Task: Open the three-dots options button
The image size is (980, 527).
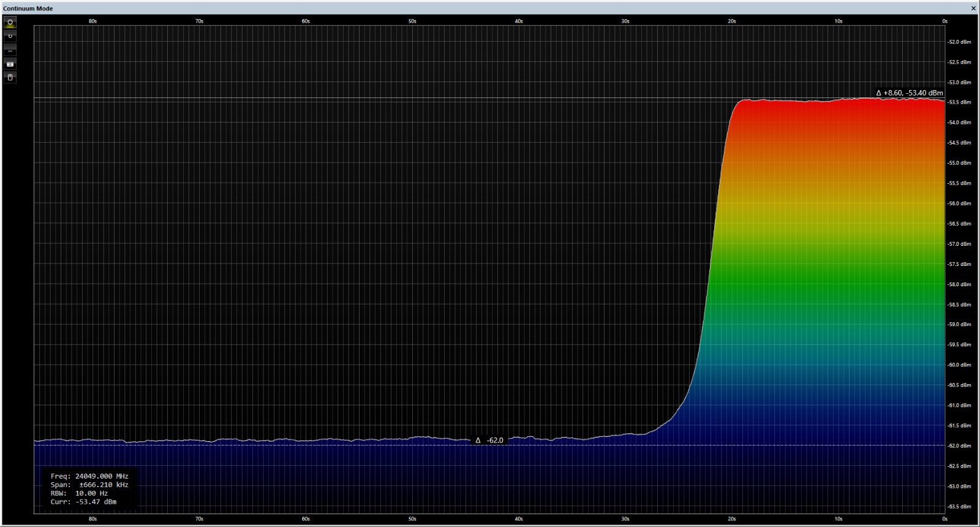Action: (10, 50)
